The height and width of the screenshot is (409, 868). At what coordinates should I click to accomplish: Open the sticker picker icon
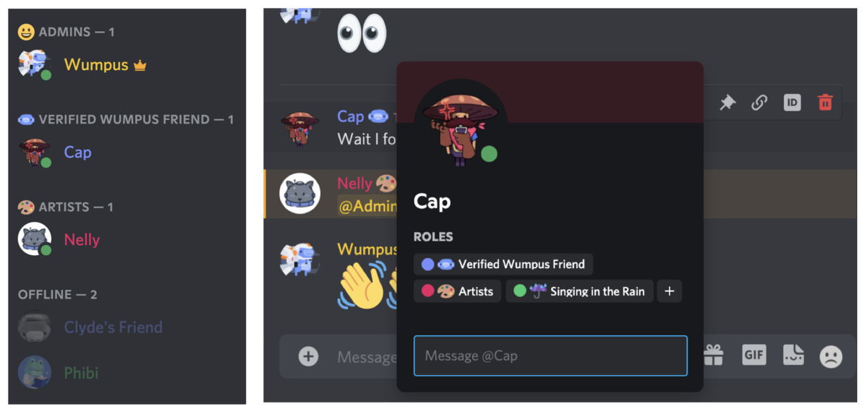[x=793, y=355]
